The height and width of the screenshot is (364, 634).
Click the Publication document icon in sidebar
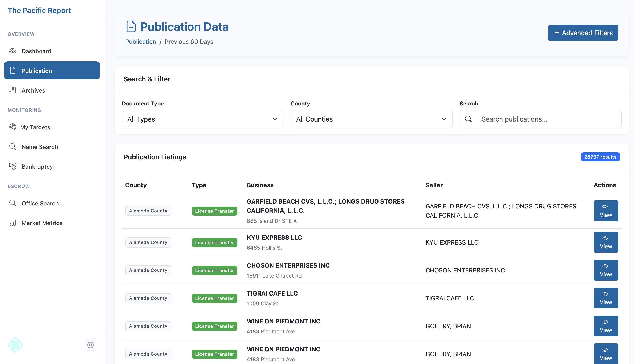(x=13, y=71)
